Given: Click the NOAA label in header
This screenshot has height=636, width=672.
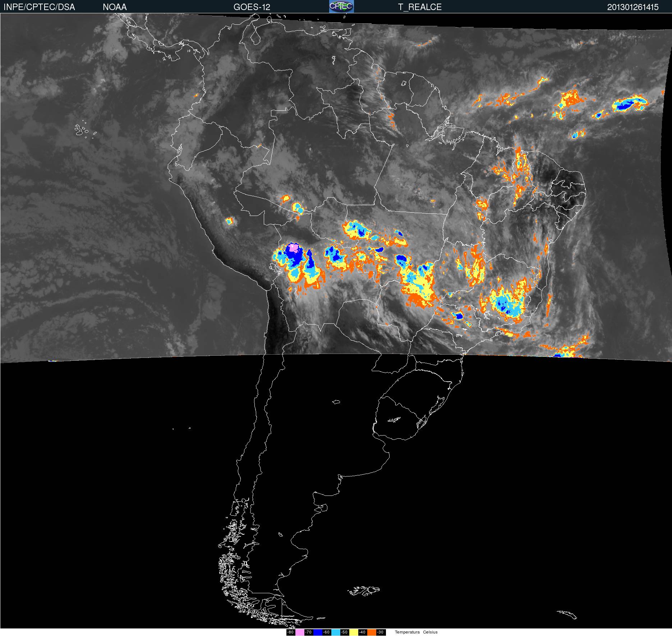Looking at the screenshot, I should point(115,7).
